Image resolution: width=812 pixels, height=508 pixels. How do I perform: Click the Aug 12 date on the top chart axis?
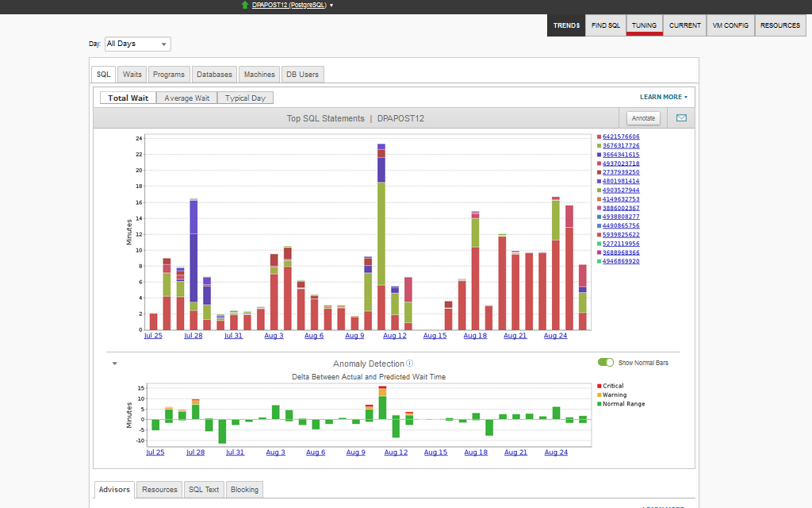[x=394, y=336]
